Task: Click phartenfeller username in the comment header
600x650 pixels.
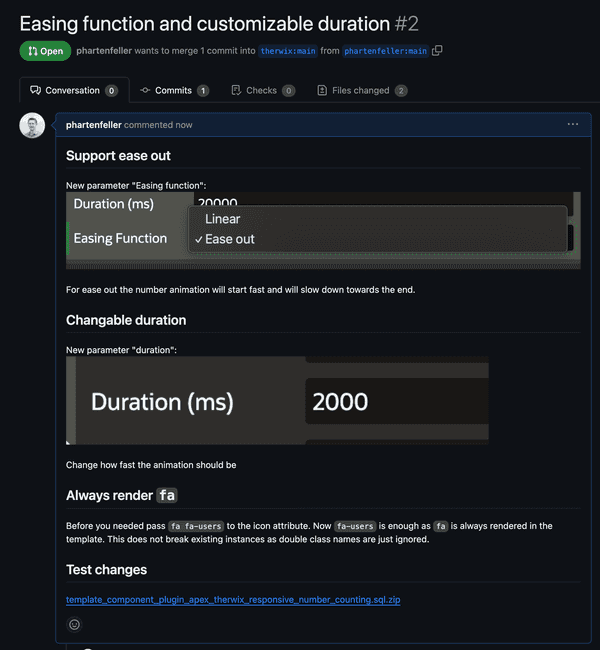Action: click(x=94, y=125)
